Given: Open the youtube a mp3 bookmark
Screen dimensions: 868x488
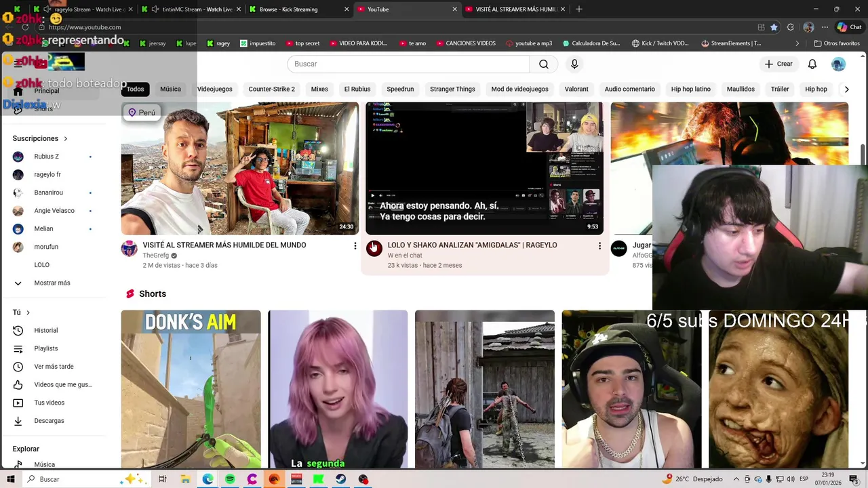Looking at the screenshot, I should (x=529, y=43).
